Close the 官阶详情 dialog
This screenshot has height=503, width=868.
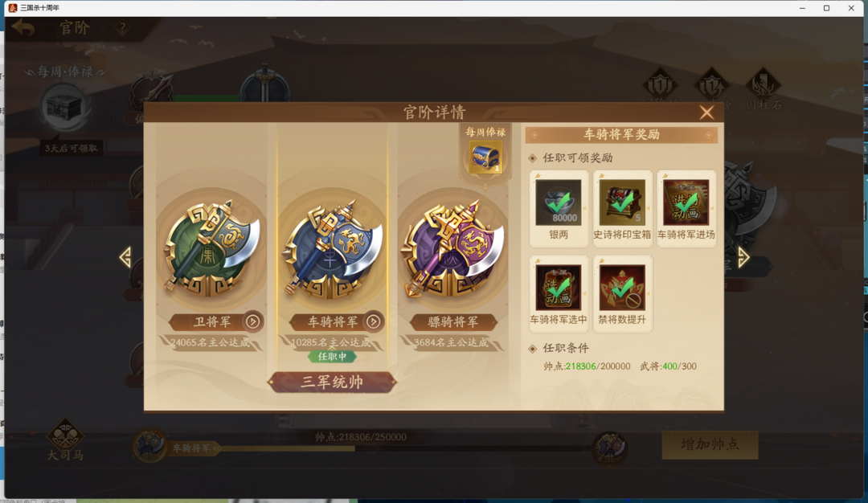point(706,112)
